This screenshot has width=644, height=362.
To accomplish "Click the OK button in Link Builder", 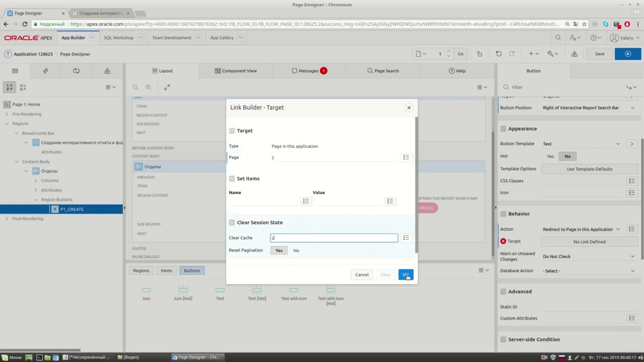I will pyautogui.click(x=406, y=275).
